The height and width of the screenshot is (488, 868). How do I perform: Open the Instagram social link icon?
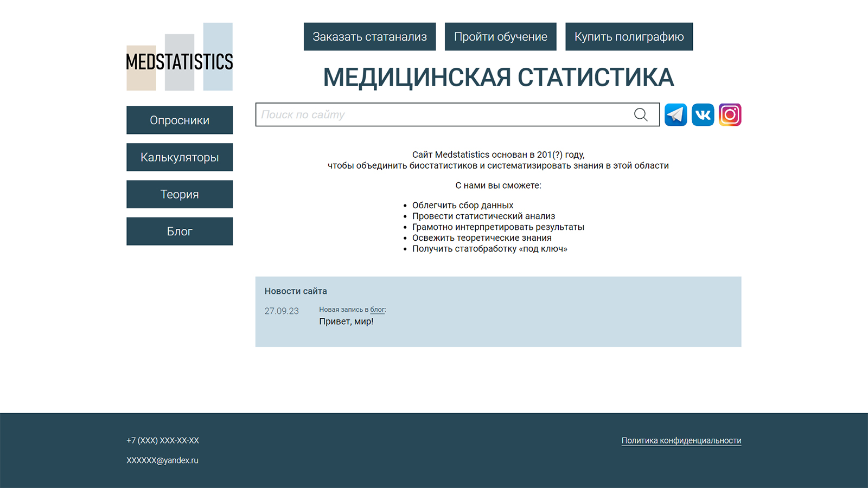coord(730,114)
